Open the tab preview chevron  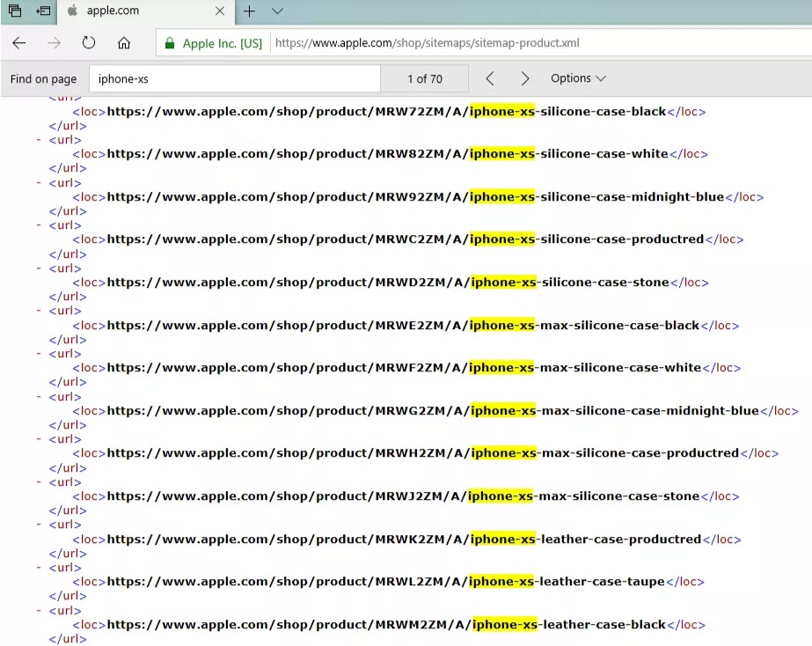coord(276,11)
